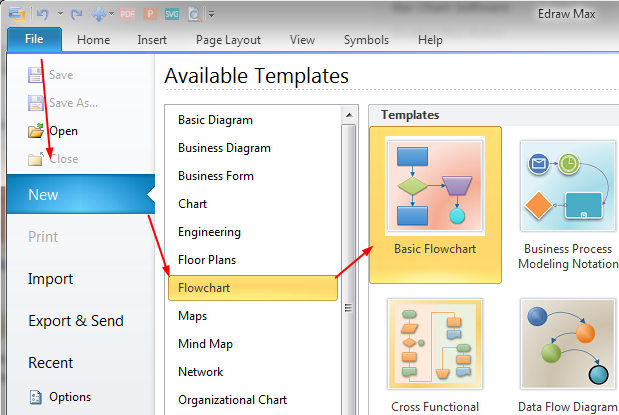Click the Open folder icon
The image size is (619, 415).
click(36, 131)
